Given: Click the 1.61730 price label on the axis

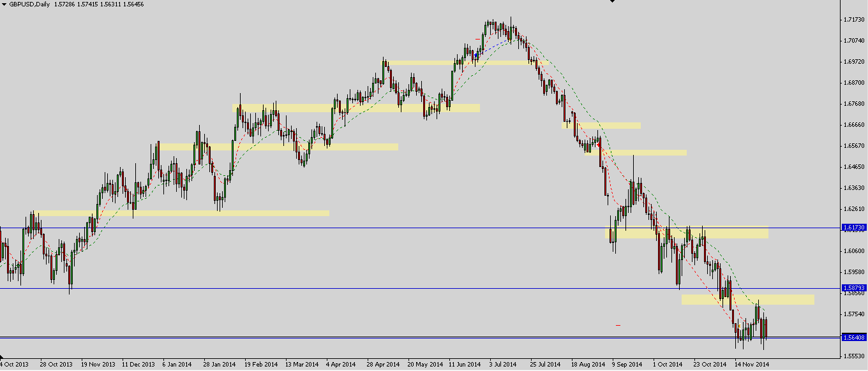Looking at the screenshot, I should tap(854, 227).
